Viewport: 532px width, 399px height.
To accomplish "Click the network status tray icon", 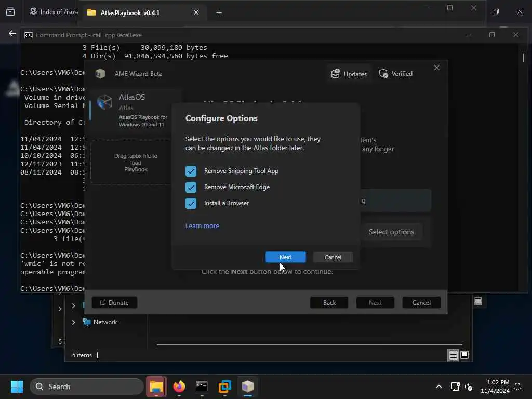I will tap(455, 387).
